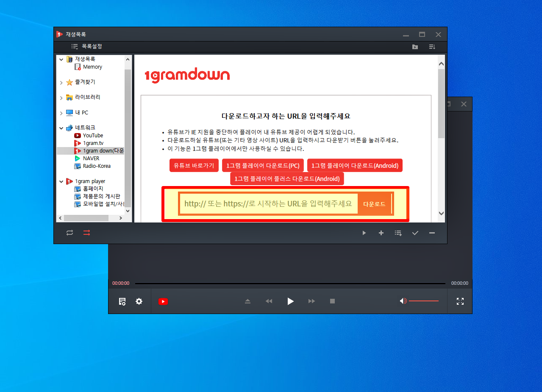Click the YouTube icon in player bar
The width and height of the screenshot is (542, 392).
click(163, 301)
